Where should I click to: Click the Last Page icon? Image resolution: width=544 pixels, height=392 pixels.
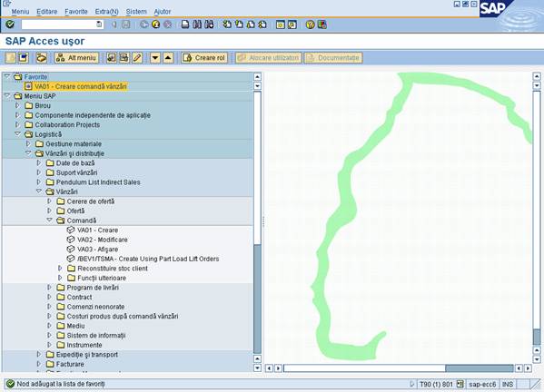coord(262,24)
